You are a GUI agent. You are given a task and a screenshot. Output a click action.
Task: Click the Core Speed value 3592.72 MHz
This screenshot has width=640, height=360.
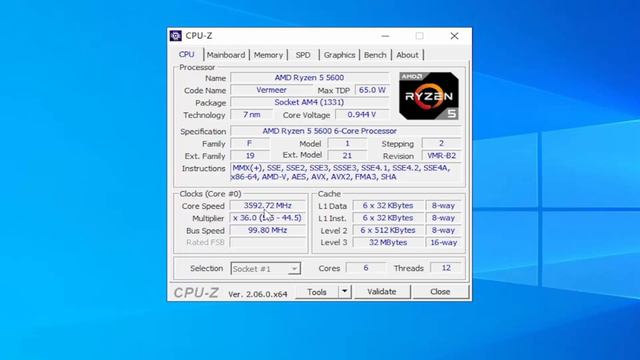pyautogui.click(x=267, y=205)
